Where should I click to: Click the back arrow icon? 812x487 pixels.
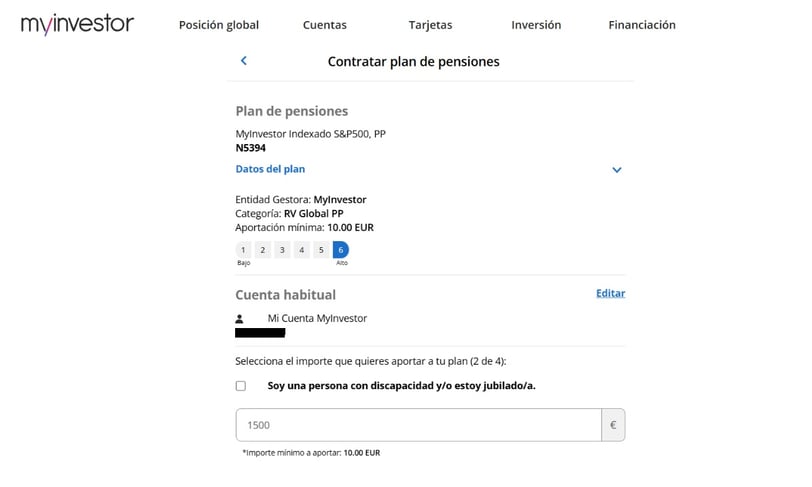(244, 61)
